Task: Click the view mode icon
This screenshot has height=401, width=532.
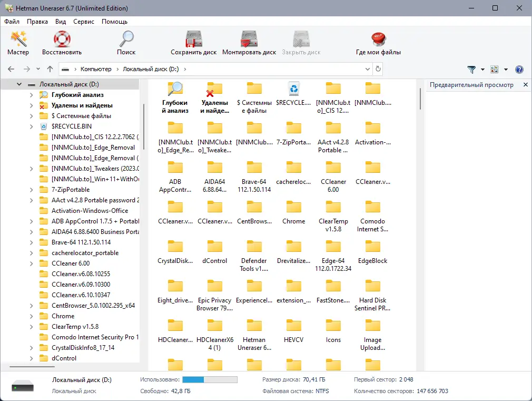Action: click(x=495, y=70)
